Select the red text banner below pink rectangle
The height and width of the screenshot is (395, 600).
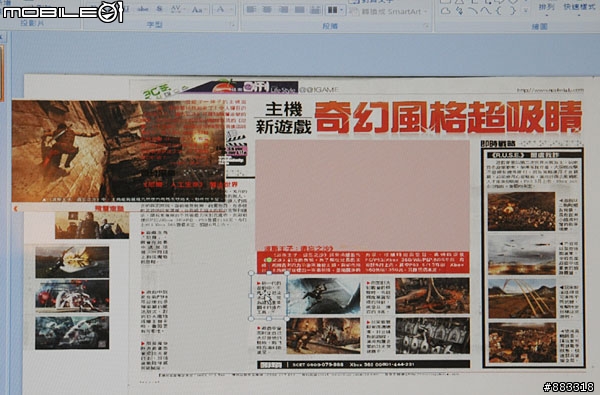[363, 262]
